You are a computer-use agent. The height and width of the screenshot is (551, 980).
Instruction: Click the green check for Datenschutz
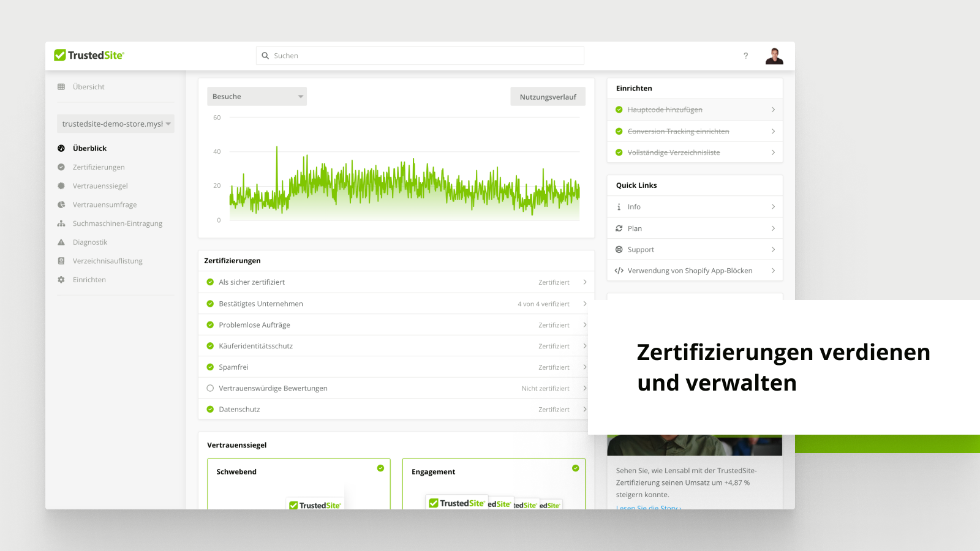click(210, 410)
